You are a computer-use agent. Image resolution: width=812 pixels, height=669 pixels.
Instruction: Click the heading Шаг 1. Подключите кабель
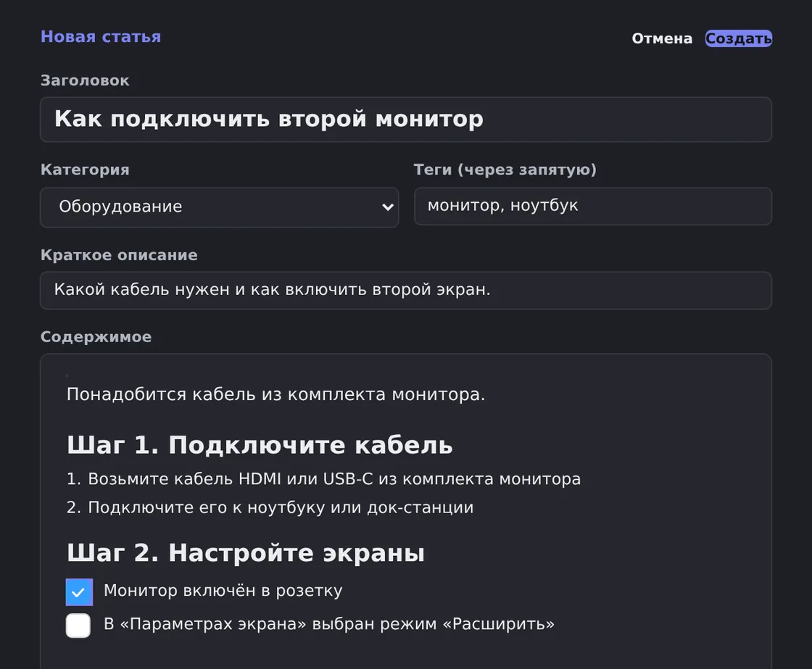click(260, 445)
